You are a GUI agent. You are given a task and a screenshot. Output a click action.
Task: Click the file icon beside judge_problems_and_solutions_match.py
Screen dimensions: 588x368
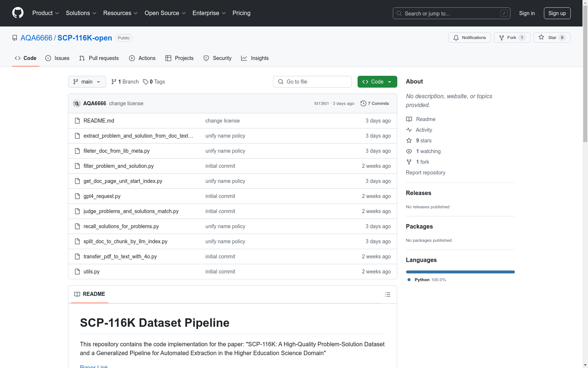click(x=77, y=211)
